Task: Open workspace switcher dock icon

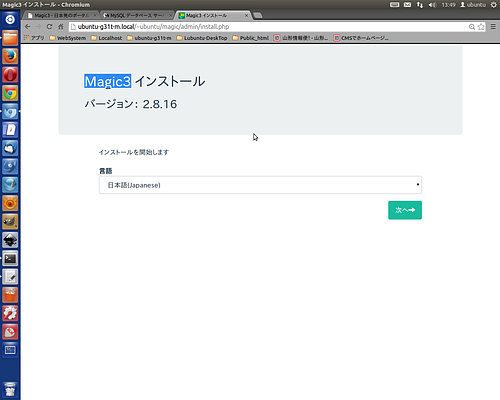Action: pos(10,350)
